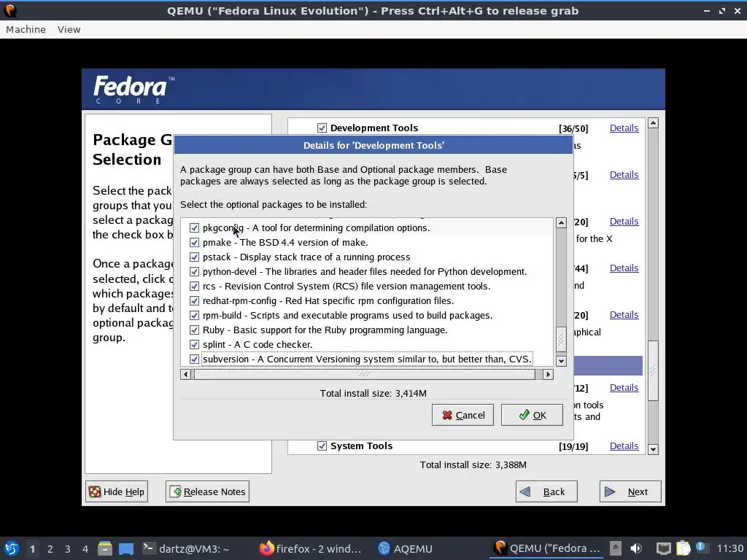Open the Release Notes
Image resolution: width=747 pixels, height=560 pixels.
tap(207, 491)
